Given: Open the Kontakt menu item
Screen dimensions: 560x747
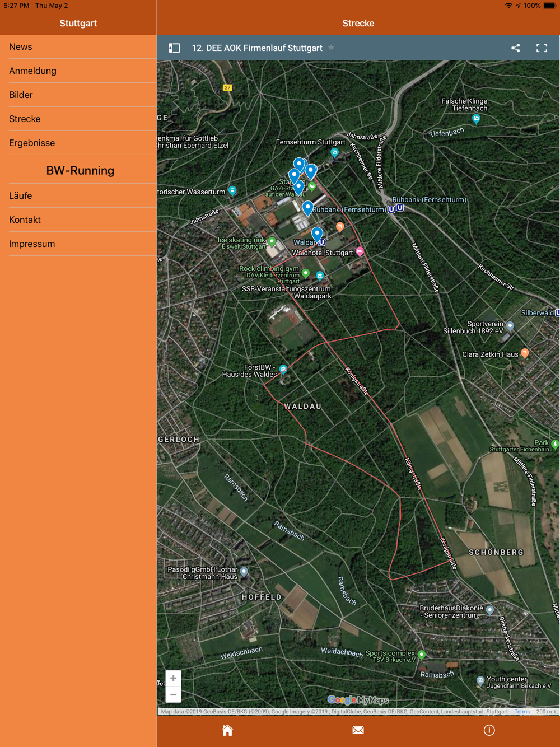Looking at the screenshot, I should click(x=78, y=220).
